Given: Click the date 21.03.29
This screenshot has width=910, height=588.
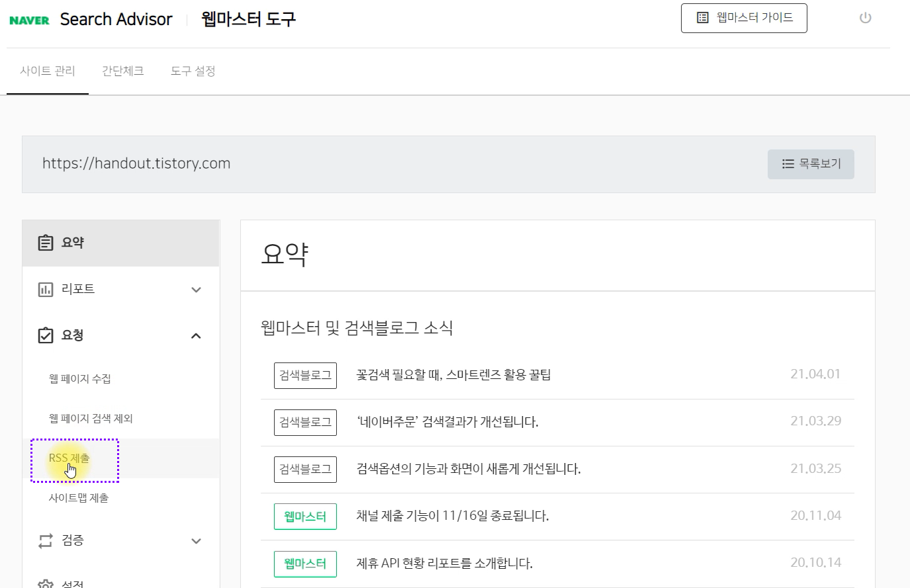Looking at the screenshot, I should coord(815,421).
